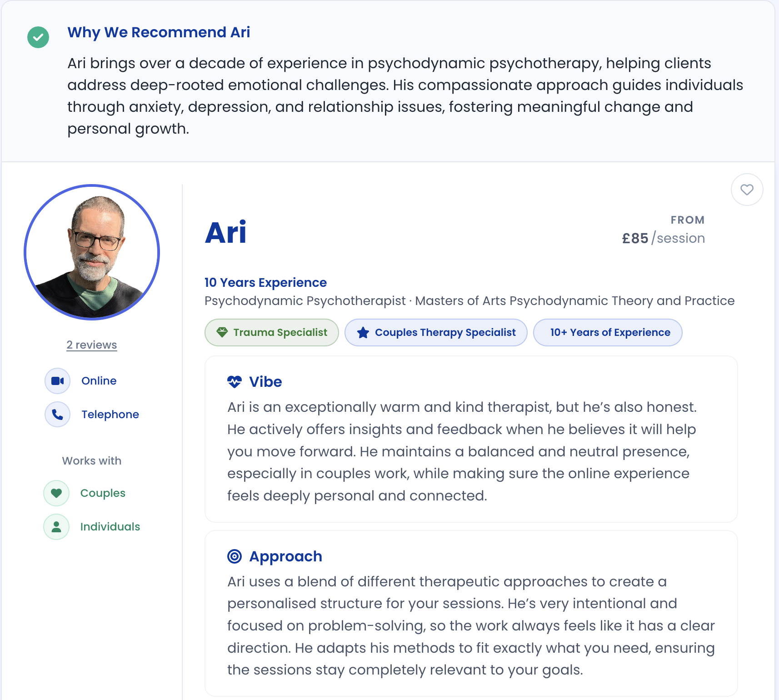Select the Couples Therapy Specialist badge
This screenshot has height=700, width=779.
436,333
